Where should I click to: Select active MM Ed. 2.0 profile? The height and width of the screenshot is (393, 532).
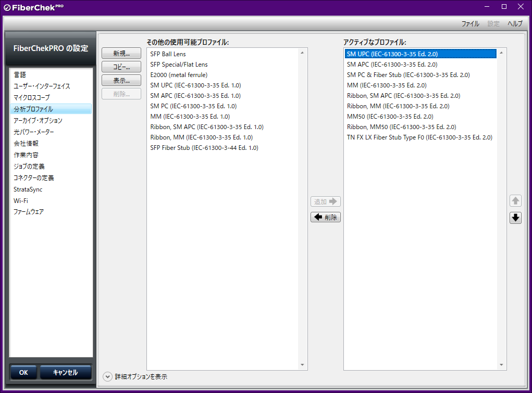click(x=420, y=85)
